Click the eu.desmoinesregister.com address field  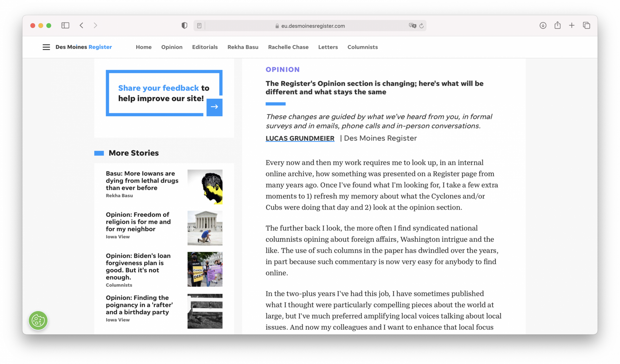(310, 26)
